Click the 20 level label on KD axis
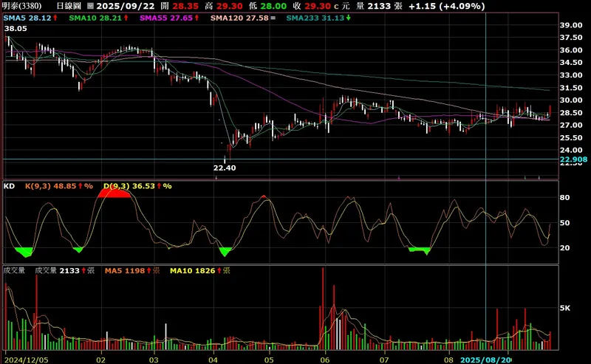Image resolution: width=591 pixels, height=364 pixels. click(564, 248)
